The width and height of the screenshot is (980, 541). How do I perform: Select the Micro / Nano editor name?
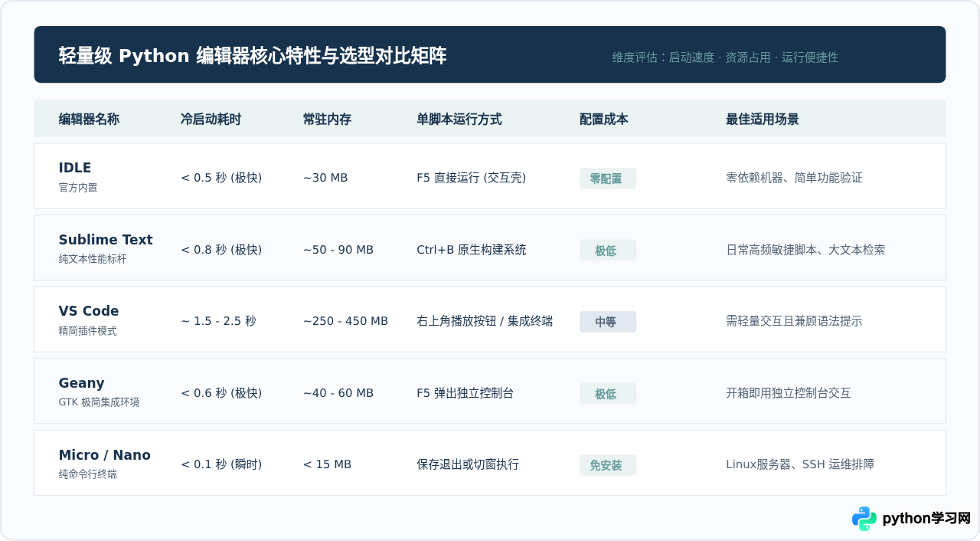[104, 455]
